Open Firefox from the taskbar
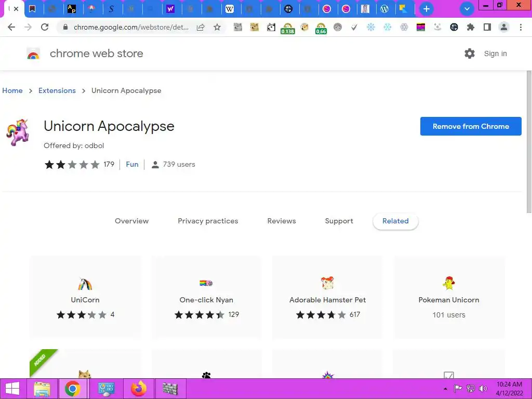This screenshot has width=532, height=399. tap(139, 389)
